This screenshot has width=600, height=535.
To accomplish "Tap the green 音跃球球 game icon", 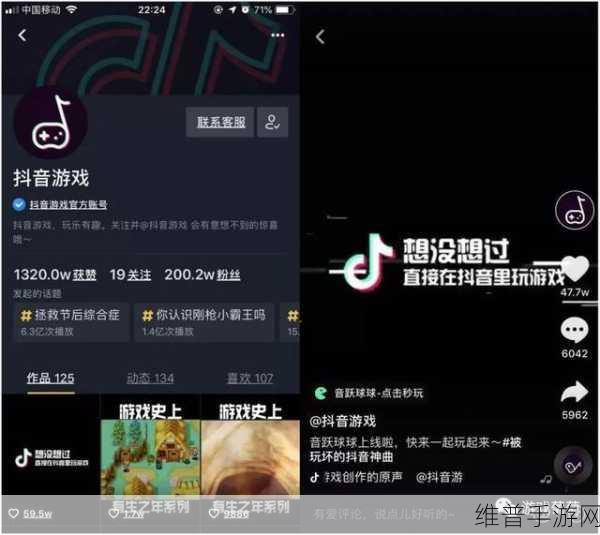I will [x=321, y=393].
